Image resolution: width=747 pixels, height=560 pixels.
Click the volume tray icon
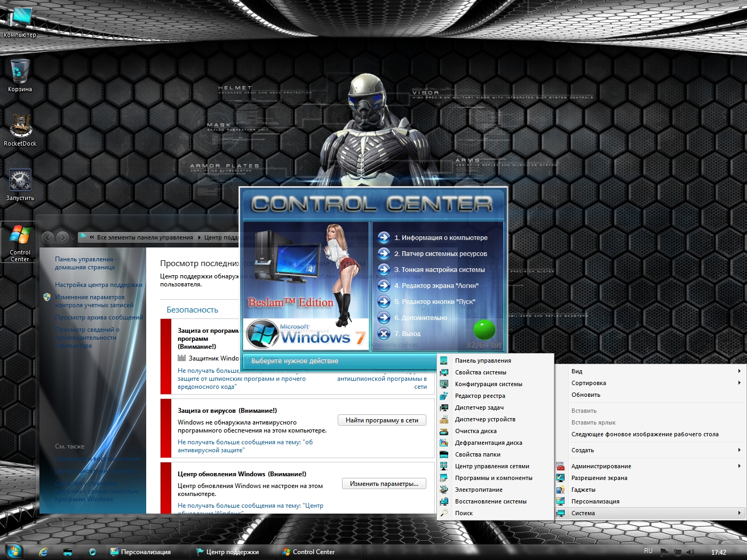[690, 552]
